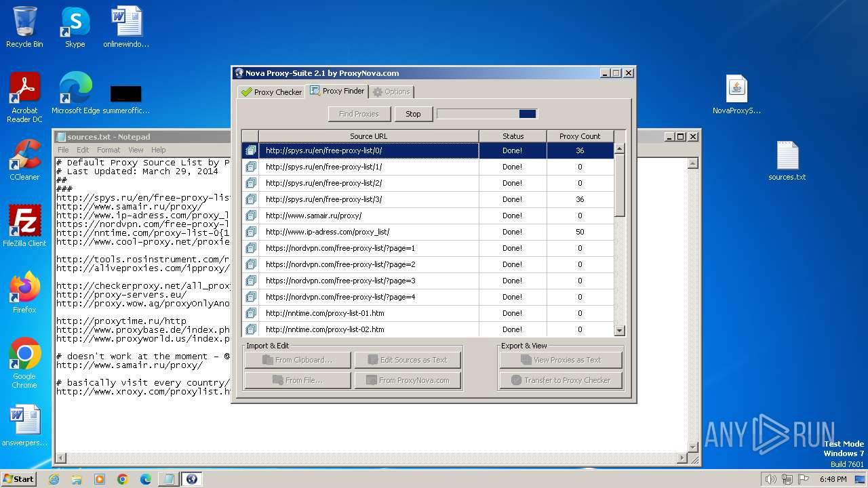Viewport: 868px width, 488px height.
Task: Open Microsoft Edge desktop shortcut
Action: (x=75, y=94)
